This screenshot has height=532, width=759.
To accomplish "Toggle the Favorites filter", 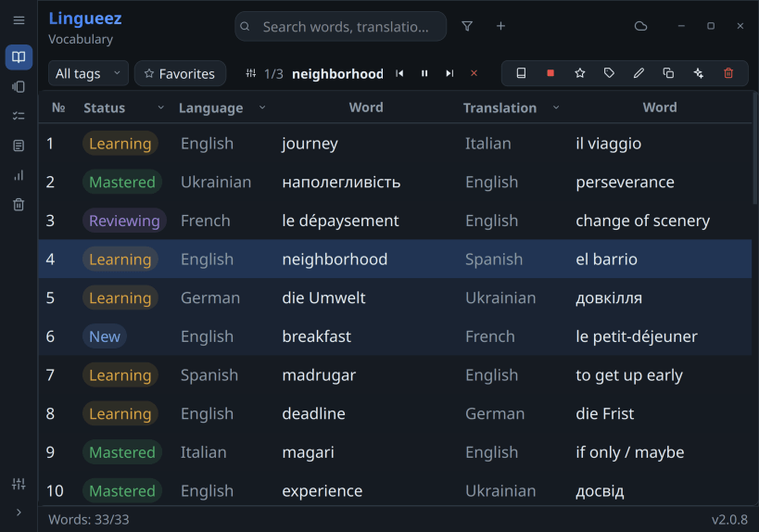I will 180,73.
